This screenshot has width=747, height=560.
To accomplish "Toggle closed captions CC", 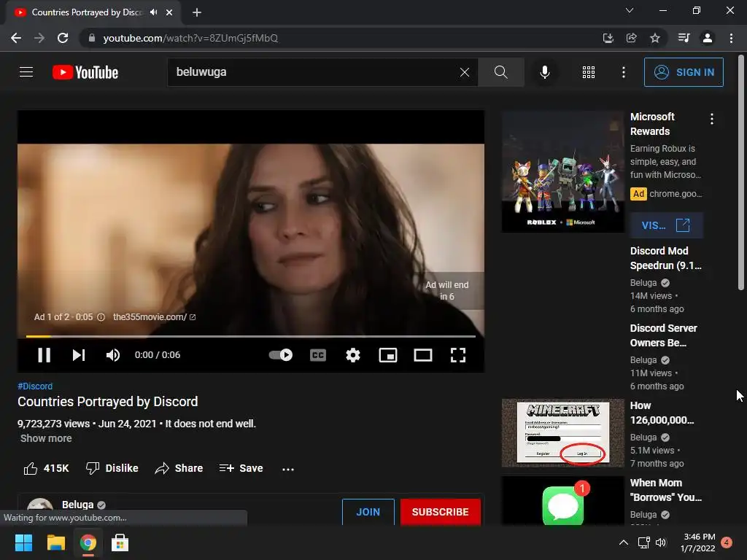I will point(318,355).
